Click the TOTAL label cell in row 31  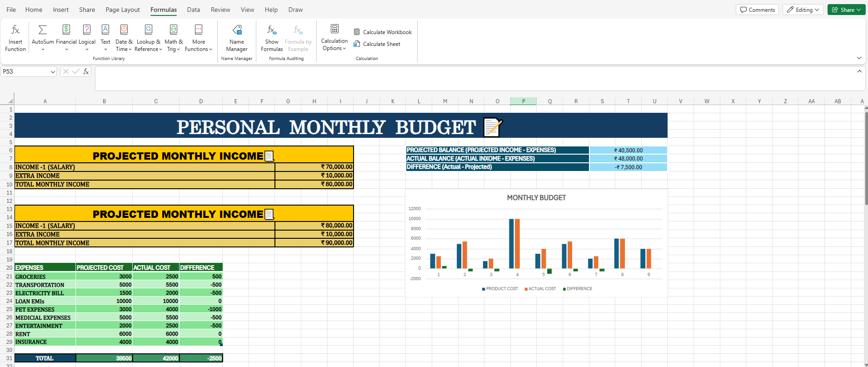tap(45, 358)
